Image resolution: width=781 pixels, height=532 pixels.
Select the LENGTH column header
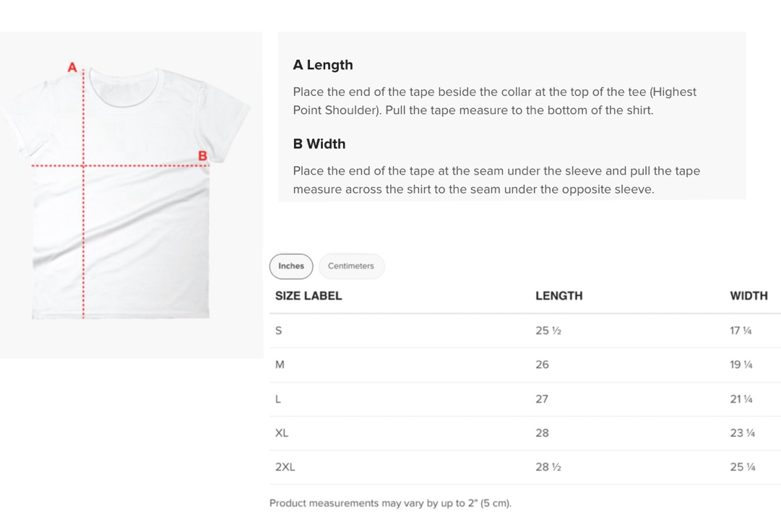[559, 296]
